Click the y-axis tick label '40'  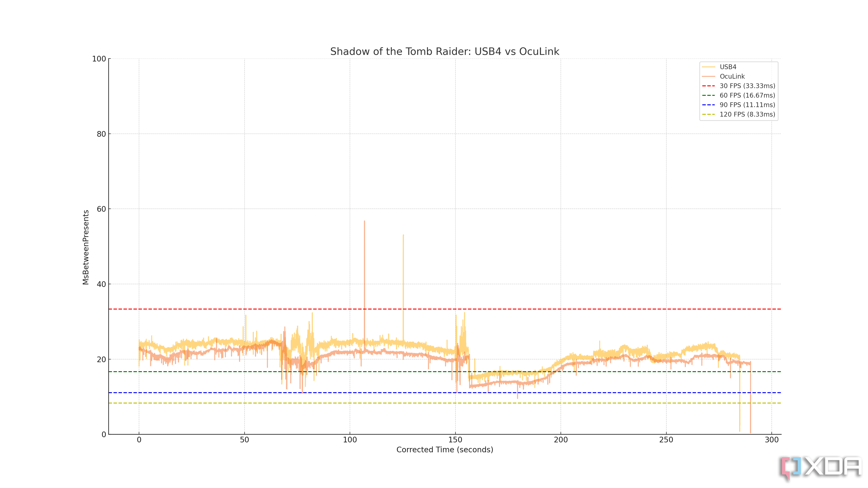pyautogui.click(x=101, y=284)
